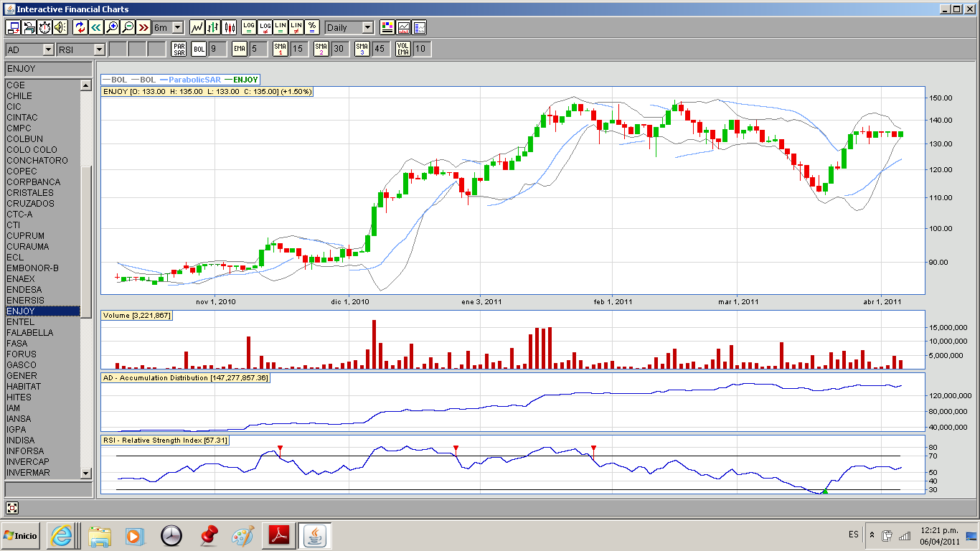Toggle the SMA 1 indicator

(x=281, y=49)
